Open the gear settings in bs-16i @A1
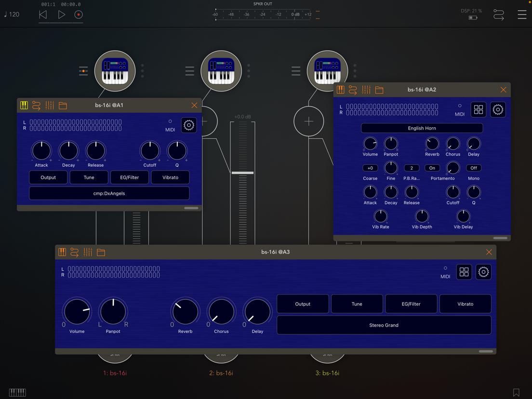Screen dimensions: 532x399 [188, 125]
